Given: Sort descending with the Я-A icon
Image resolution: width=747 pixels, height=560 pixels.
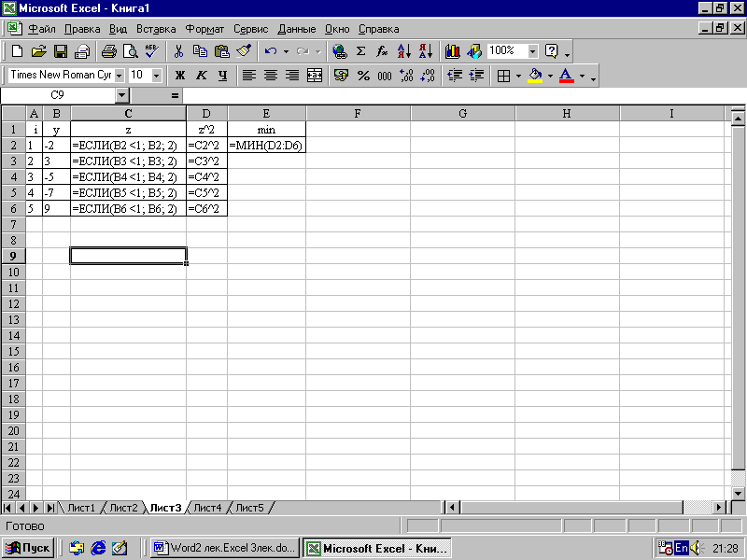Looking at the screenshot, I should coord(426,51).
